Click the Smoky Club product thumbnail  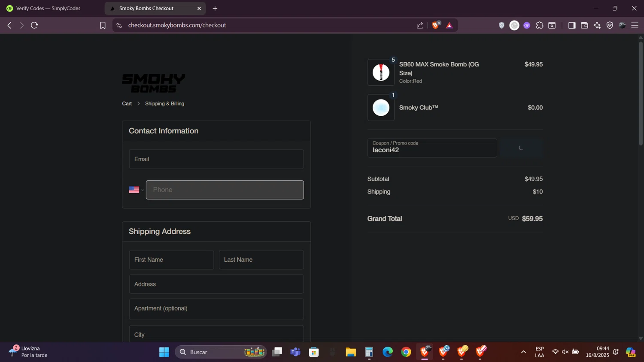381,108
